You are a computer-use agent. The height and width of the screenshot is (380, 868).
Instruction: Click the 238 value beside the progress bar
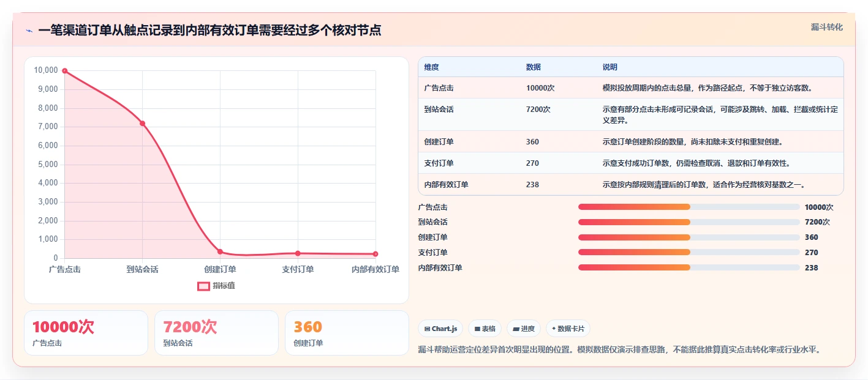tap(812, 267)
